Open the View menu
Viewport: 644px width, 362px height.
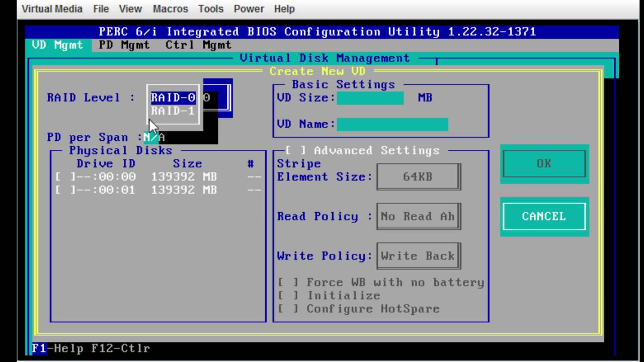click(130, 9)
